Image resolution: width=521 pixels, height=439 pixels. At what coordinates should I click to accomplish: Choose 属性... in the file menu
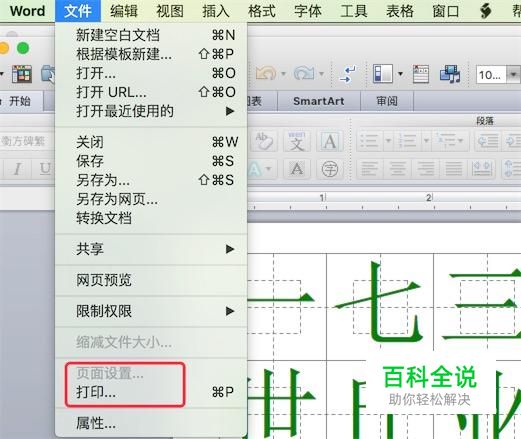pos(151,423)
